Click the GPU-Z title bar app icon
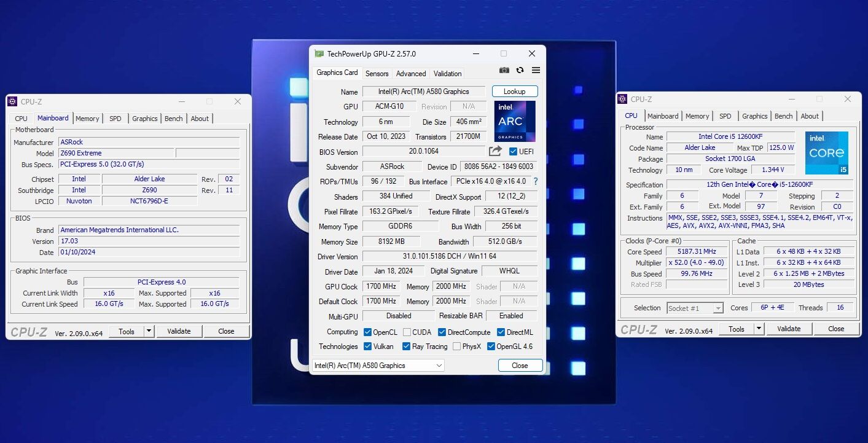This screenshot has width=868, height=443. coord(319,53)
